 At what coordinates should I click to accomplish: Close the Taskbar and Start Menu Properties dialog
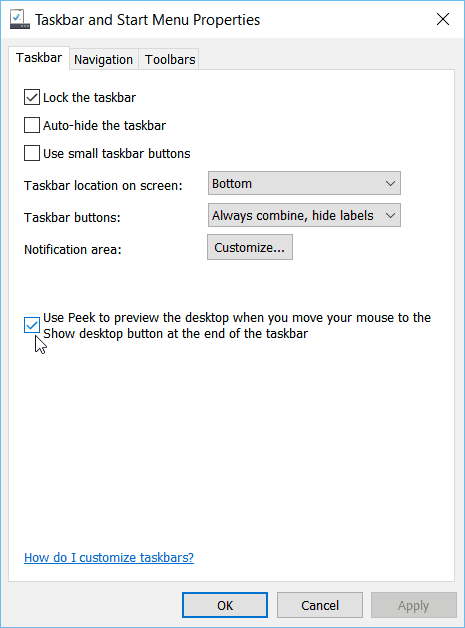coord(443,19)
